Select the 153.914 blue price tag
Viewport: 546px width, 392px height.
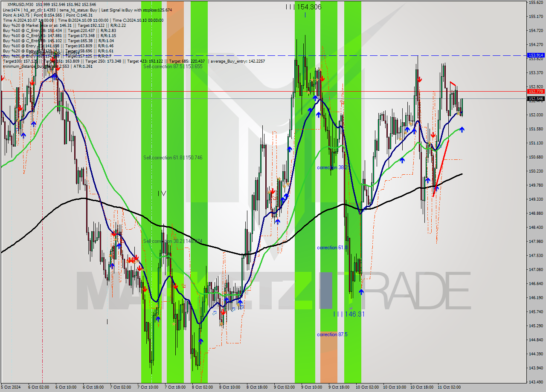point(536,55)
